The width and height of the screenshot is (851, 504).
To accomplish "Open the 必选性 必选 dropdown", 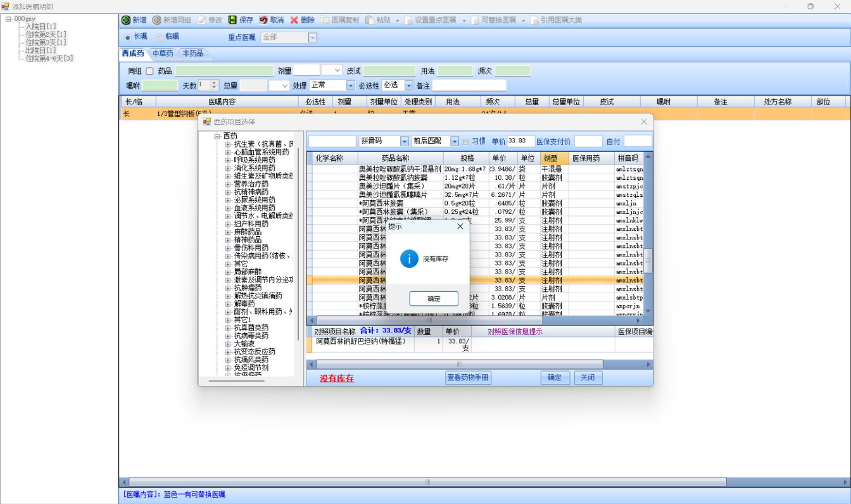I will pyautogui.click(x=408, y=85).
